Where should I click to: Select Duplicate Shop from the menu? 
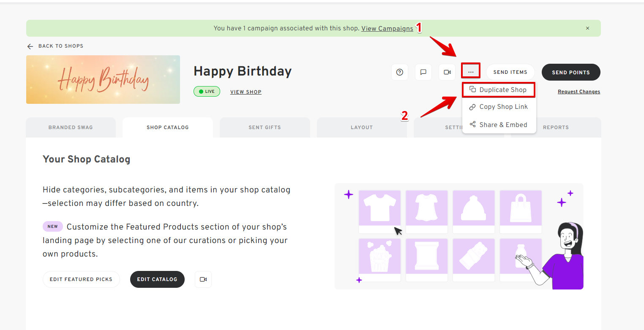point(499,90)
